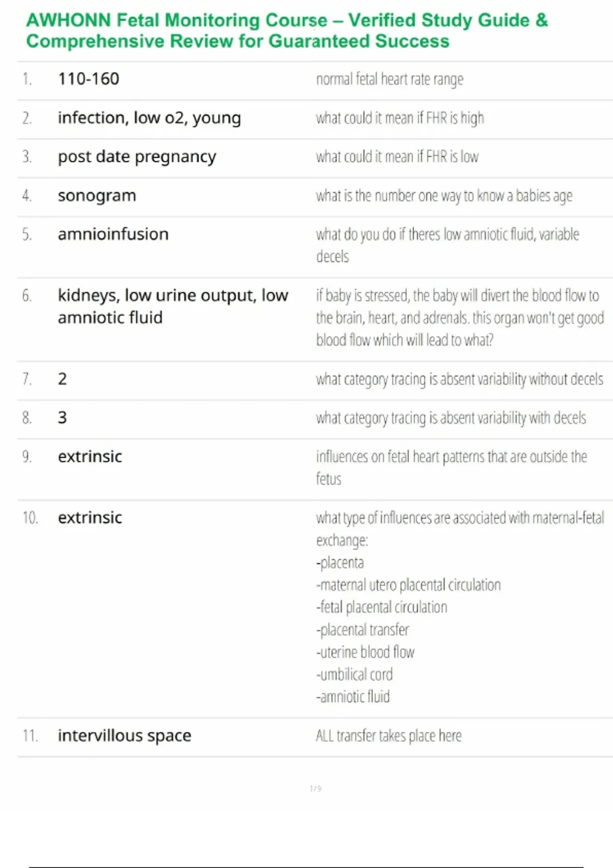Select the term "110-160"
The image size is (613, 868).
point(88,79)
